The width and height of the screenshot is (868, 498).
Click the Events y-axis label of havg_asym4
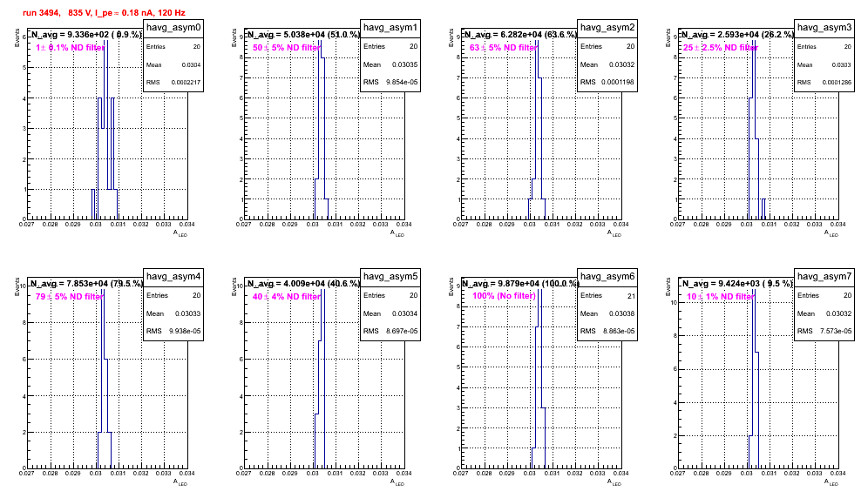pos(17,286)
